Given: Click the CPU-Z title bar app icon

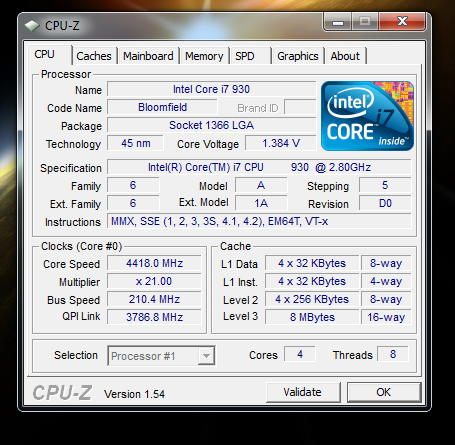Looking at the screenshot, I should (32, 26).
